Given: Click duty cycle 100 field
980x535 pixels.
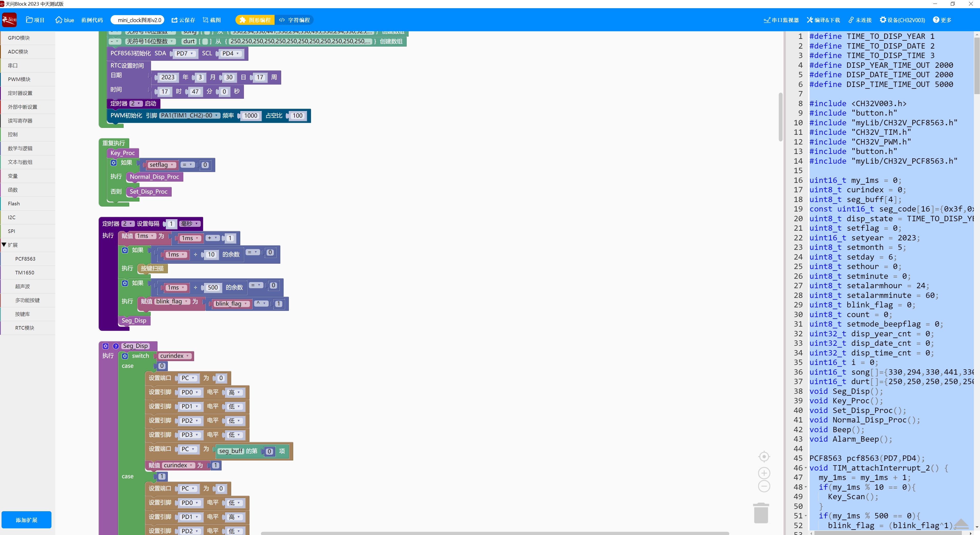Looking at the screenshot, I should (298, 116).
